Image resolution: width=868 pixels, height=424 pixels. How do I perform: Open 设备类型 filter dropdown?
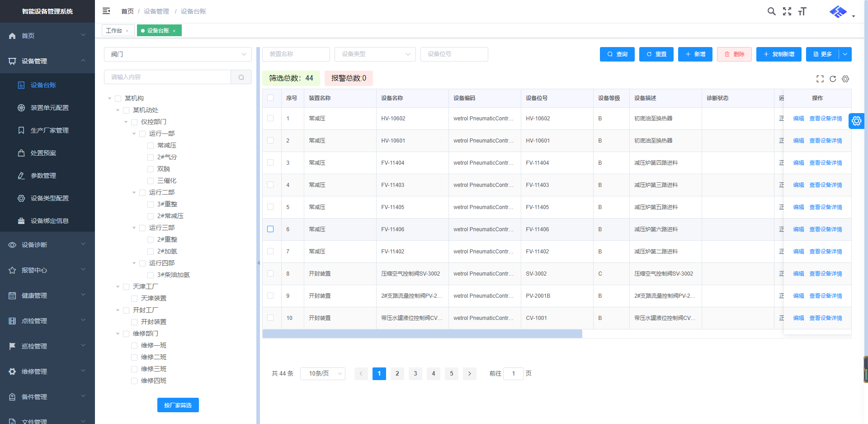375,54
